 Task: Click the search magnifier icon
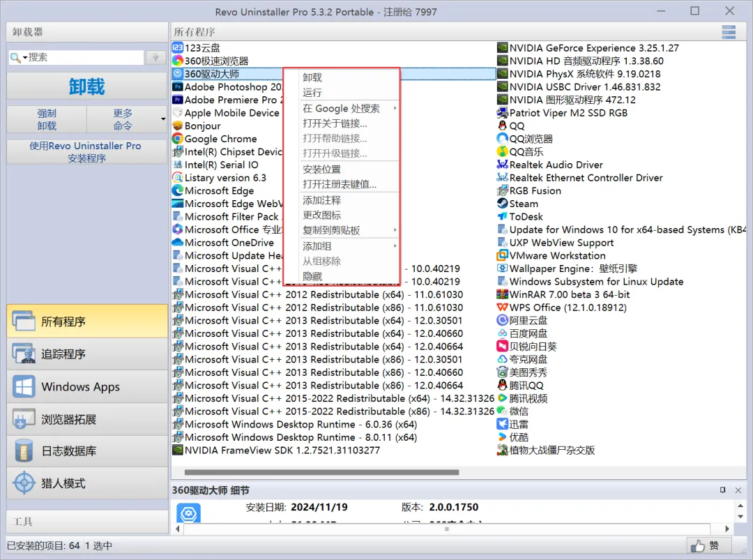pyautogui.click(x=15, y=56)
